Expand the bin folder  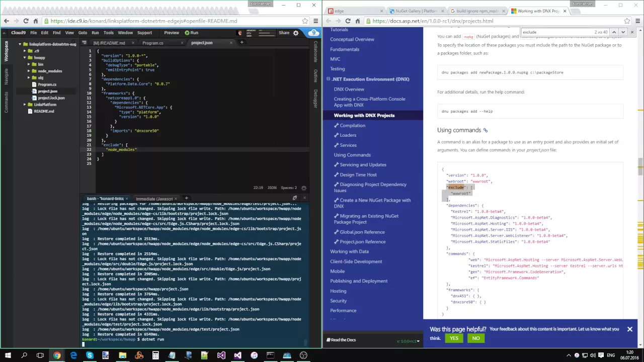29,64
